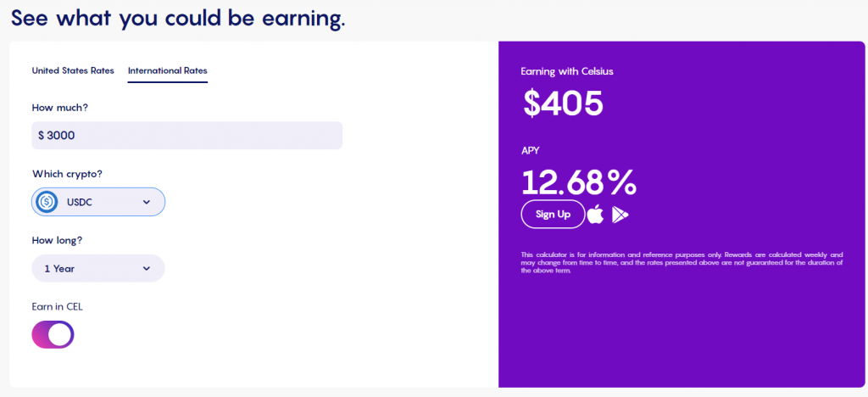Switch to the United States Rates tab
The image size is (868, 397).
tap(73, 71)
